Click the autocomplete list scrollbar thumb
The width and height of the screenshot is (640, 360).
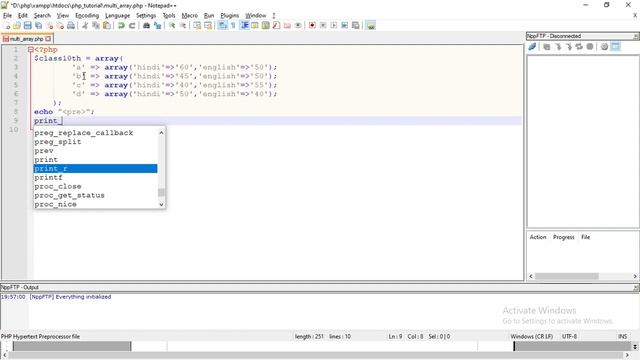point(161,192)
